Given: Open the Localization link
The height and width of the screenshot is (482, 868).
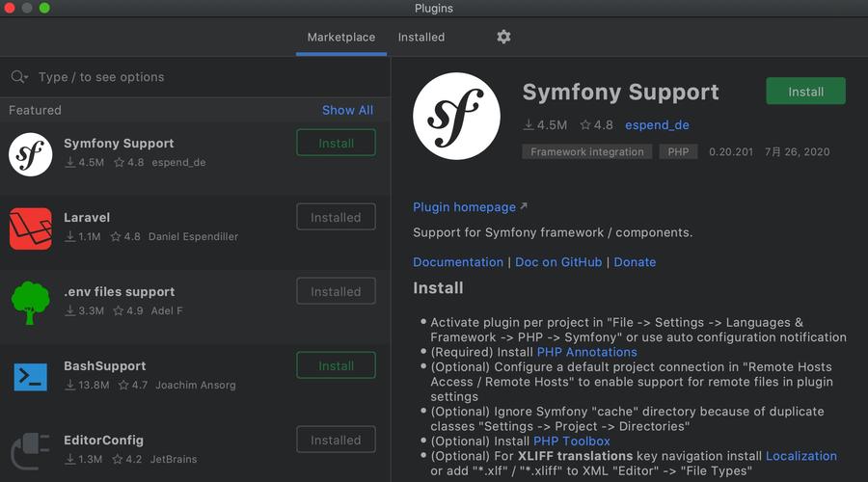Looking at the screenshot, I should (801, 456).
